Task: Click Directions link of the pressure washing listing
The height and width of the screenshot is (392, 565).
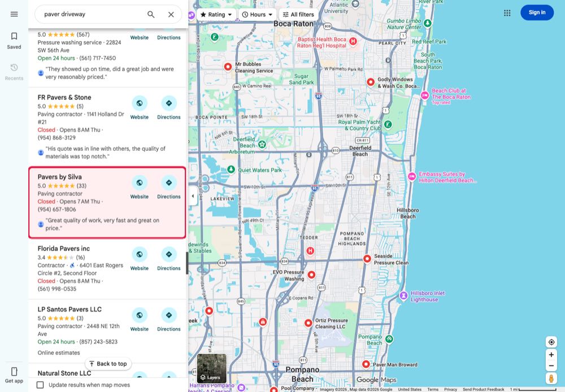Action: (168, 37)
